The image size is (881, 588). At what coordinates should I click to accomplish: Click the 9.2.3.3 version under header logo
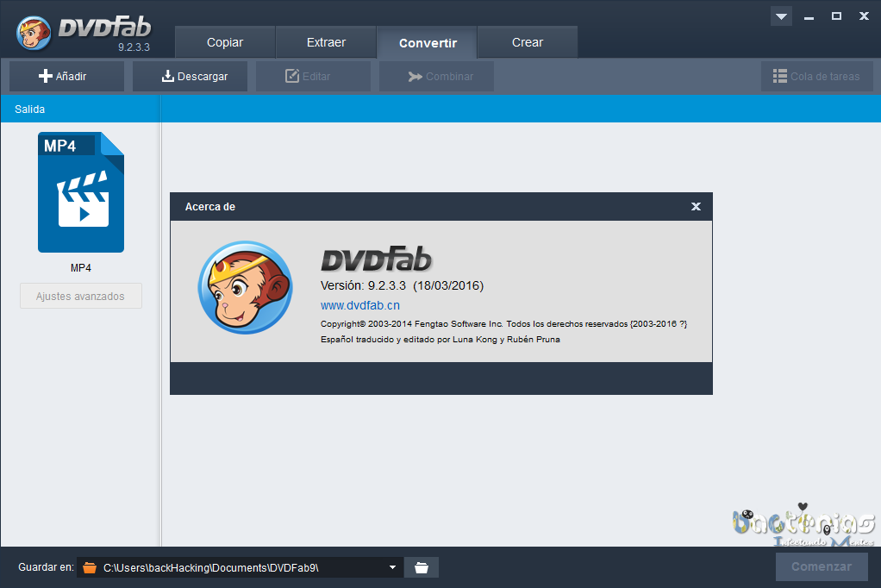click(x=134, y=47)
